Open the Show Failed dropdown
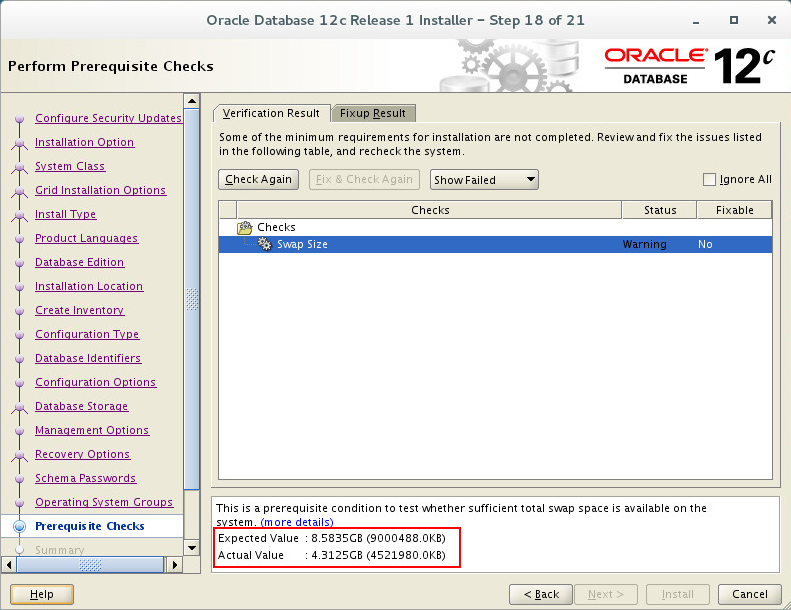Image resolution: width=791 pixels, height=610 pixels. [x=484, y=180]
